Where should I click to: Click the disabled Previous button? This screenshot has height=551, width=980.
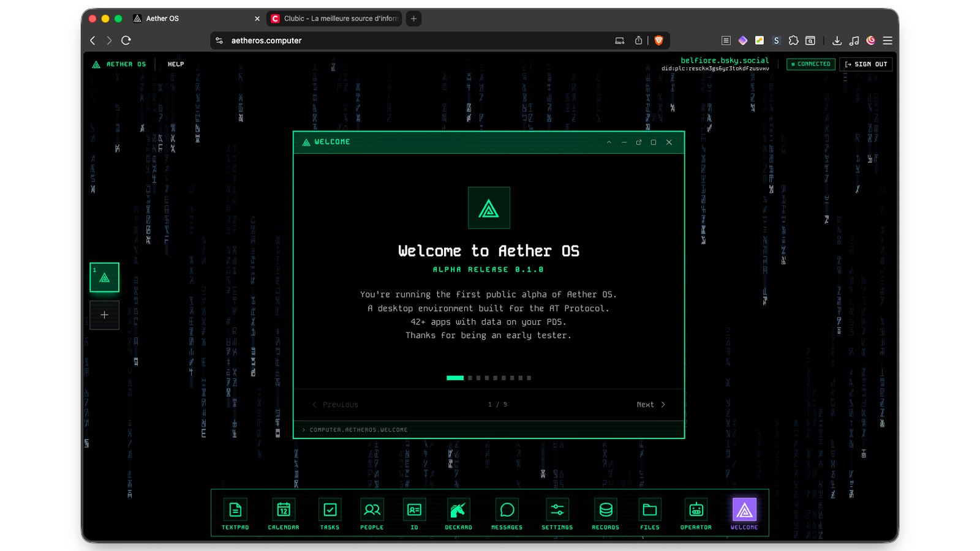(335, 405)
